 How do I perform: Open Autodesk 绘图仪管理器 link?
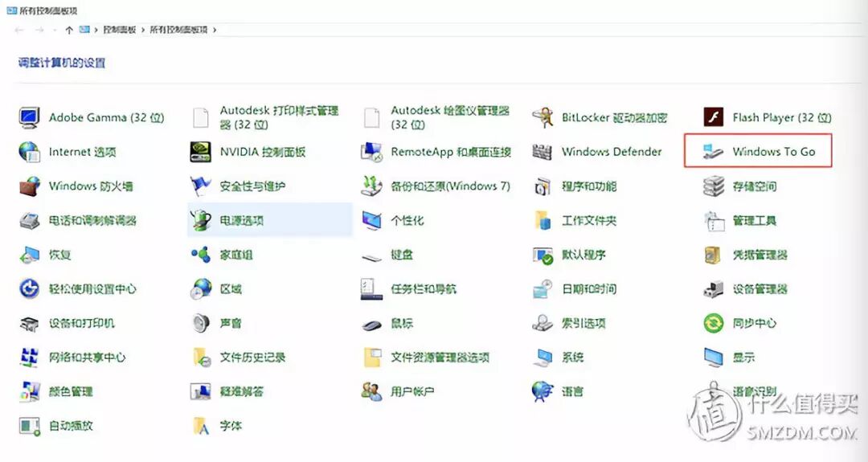450,117
